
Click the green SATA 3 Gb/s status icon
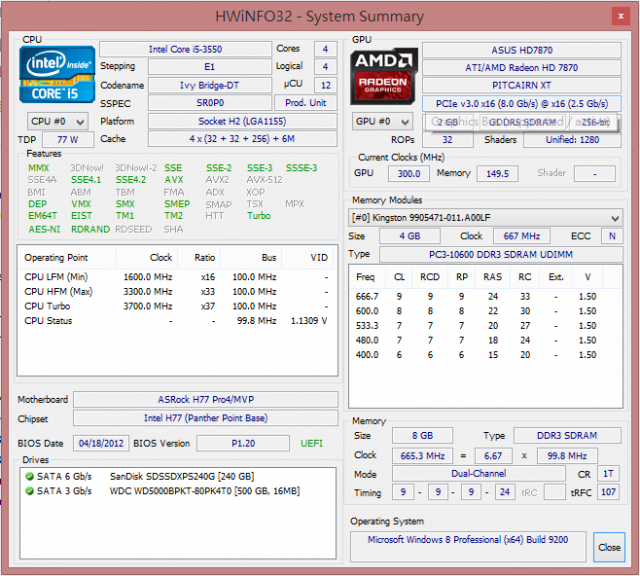pos(29,490)
